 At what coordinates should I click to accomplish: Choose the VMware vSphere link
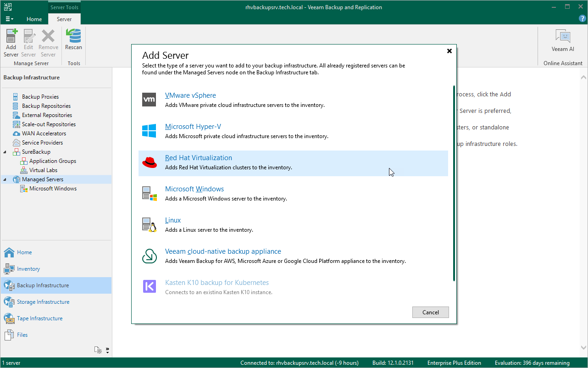tap(190, 95)
